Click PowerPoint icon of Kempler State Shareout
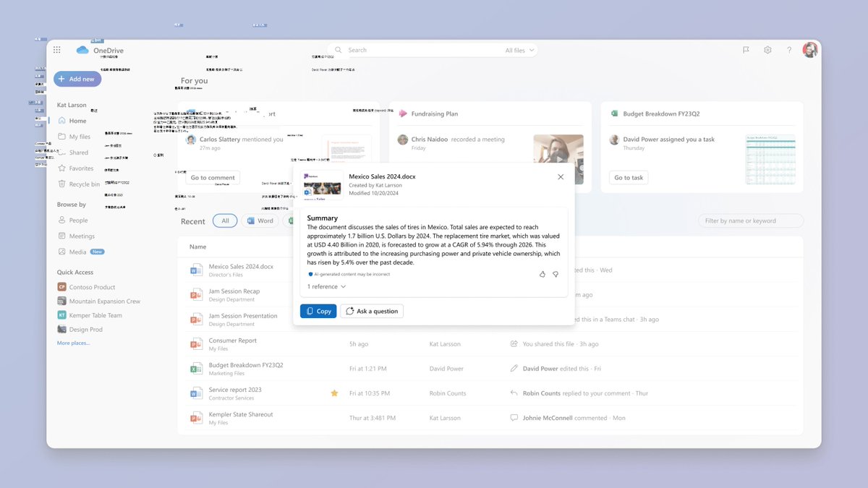The image size is (868, 488). point(196,418)
